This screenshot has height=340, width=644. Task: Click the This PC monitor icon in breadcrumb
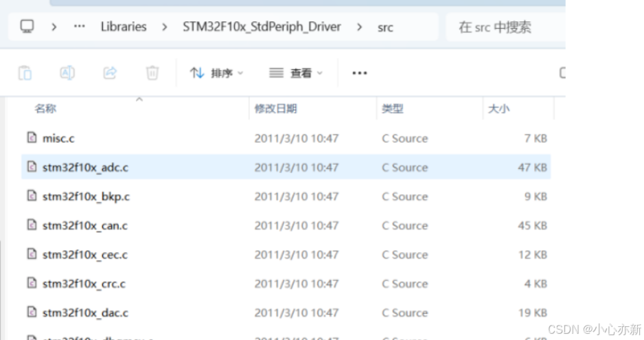pos(27,27)
